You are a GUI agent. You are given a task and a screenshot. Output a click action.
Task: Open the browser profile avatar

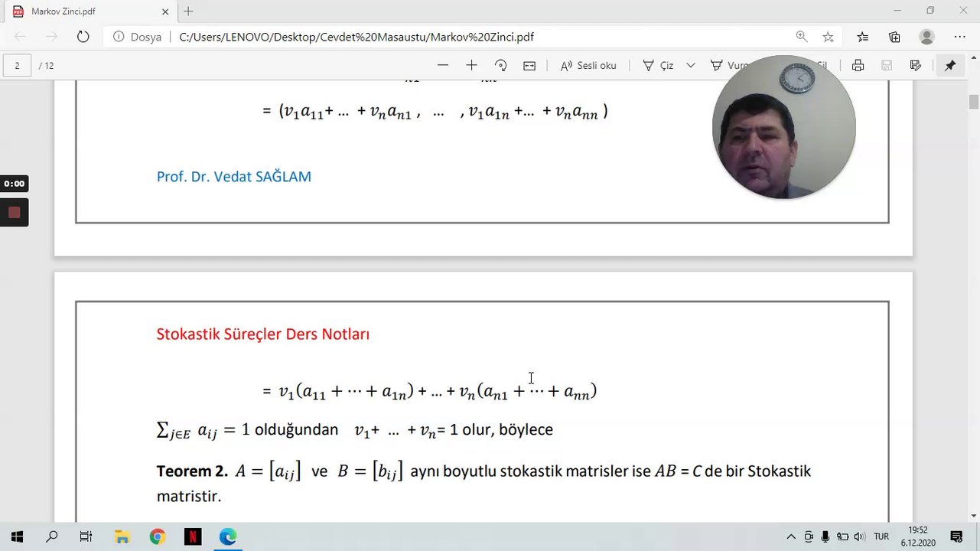point(927,37)
